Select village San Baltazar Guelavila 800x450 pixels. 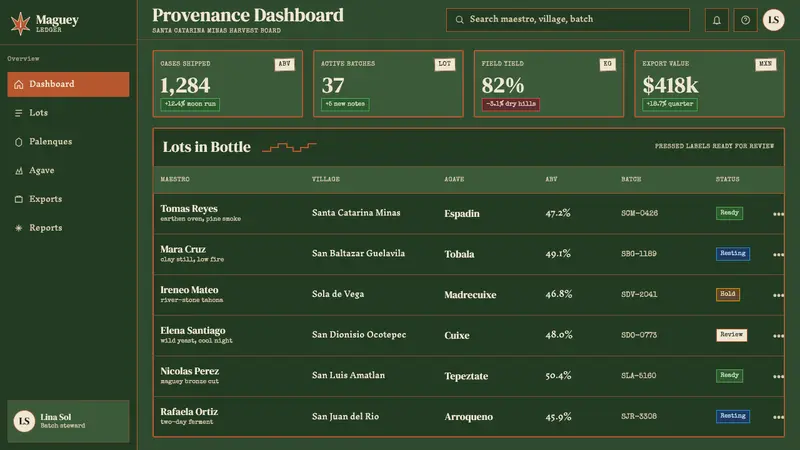point(358,254)
